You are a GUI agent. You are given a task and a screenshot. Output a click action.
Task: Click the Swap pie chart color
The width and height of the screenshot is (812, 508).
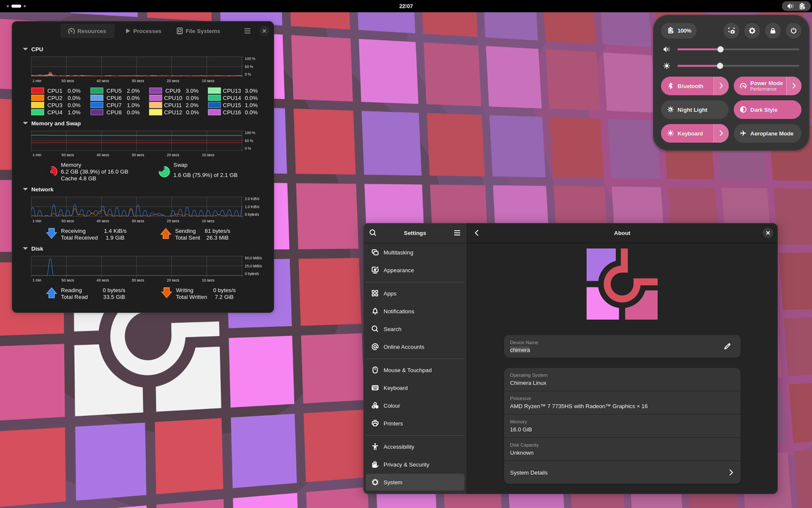point(164,171)
